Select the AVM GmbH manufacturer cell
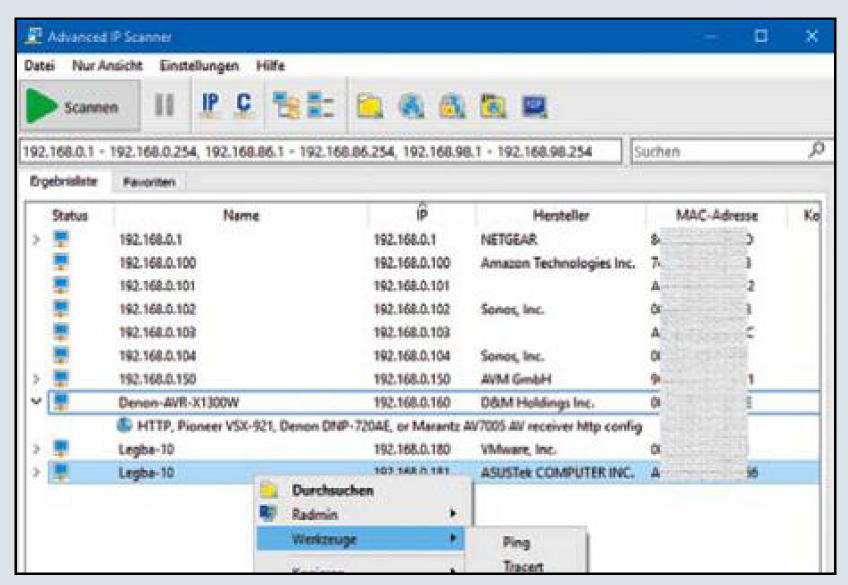 [516, 379]
